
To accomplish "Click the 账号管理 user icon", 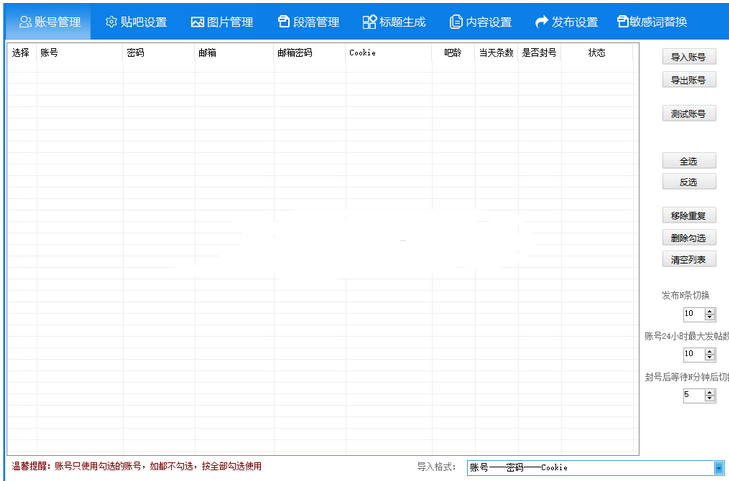I will tap(26, 22).
